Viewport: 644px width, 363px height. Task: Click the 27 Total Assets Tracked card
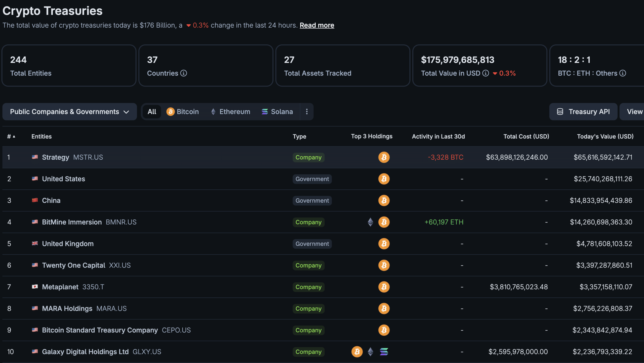pos(343,66)
